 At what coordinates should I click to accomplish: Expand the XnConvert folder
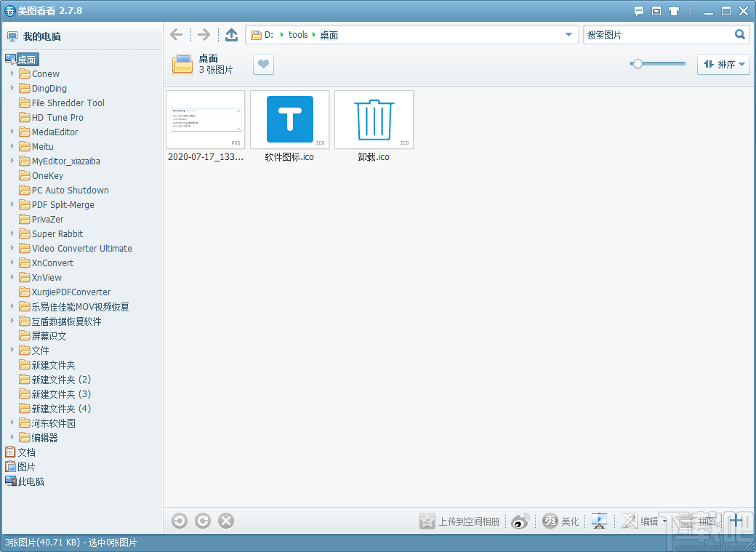tap(12, 262)
